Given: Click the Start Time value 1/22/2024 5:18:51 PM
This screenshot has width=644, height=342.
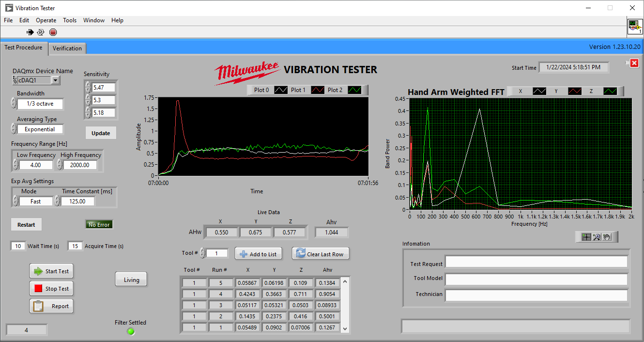Looking at the screenshot, I should [574, 67].
